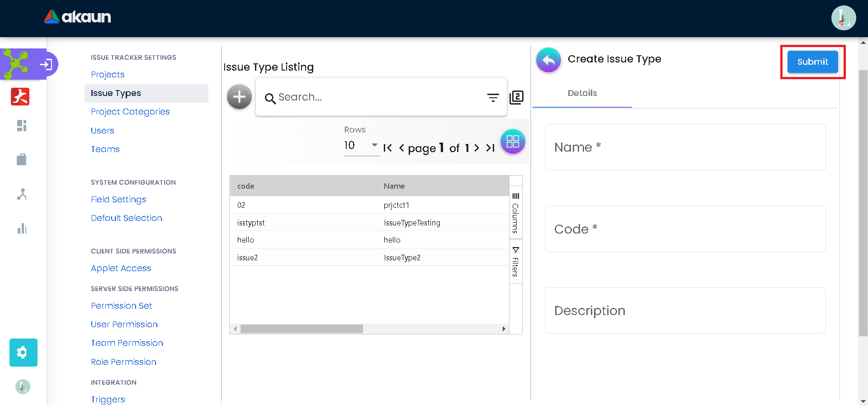868x406 pixels.
Task: Open the bar chart icon in sidebar
Action: coord(22,229)
